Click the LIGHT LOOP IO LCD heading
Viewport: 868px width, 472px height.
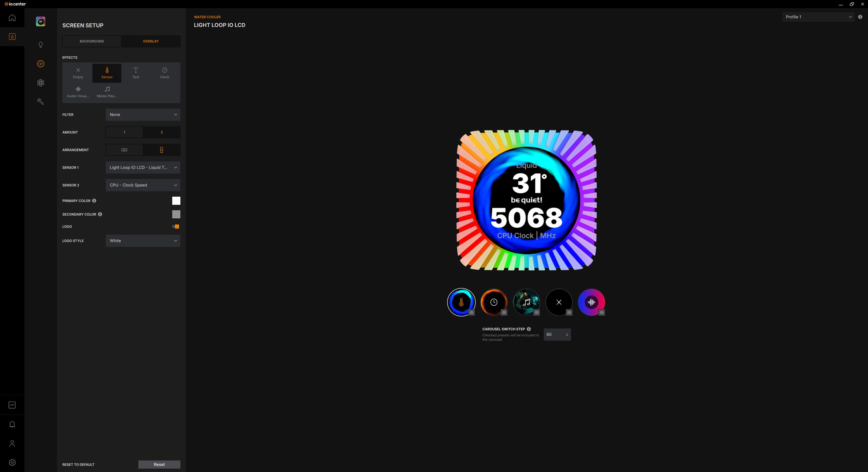(x=220, y=25)
